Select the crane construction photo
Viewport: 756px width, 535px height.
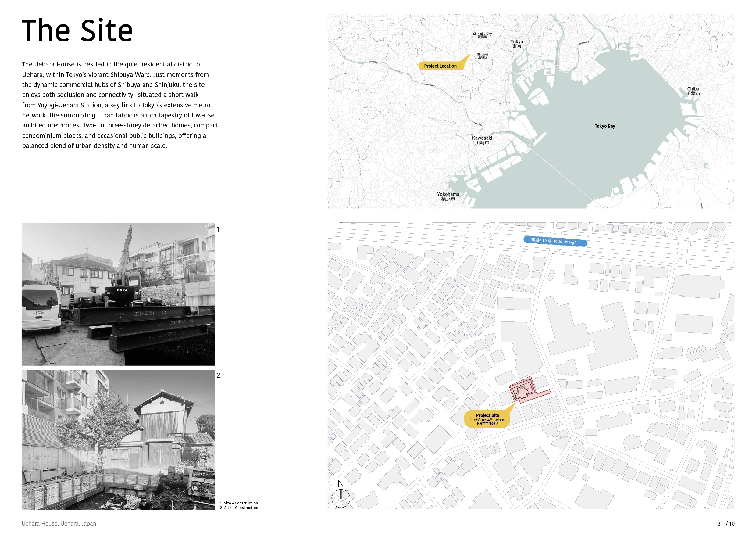(x=118, y=294)
